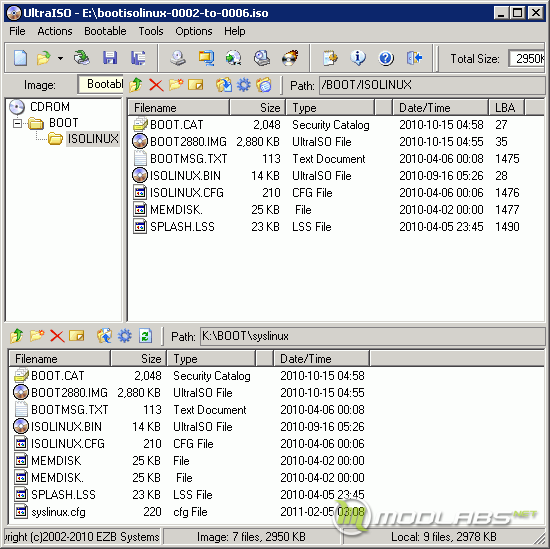Open the Options menu

point(194,31)
